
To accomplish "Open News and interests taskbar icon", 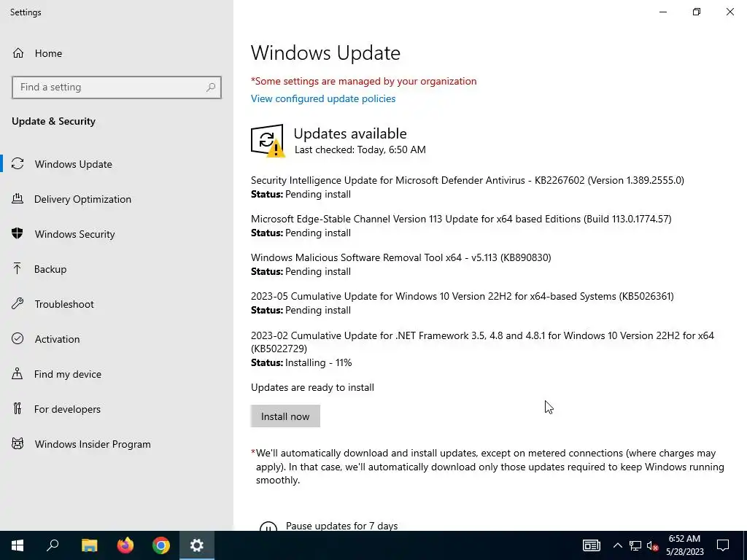I will tap(591, 545).
